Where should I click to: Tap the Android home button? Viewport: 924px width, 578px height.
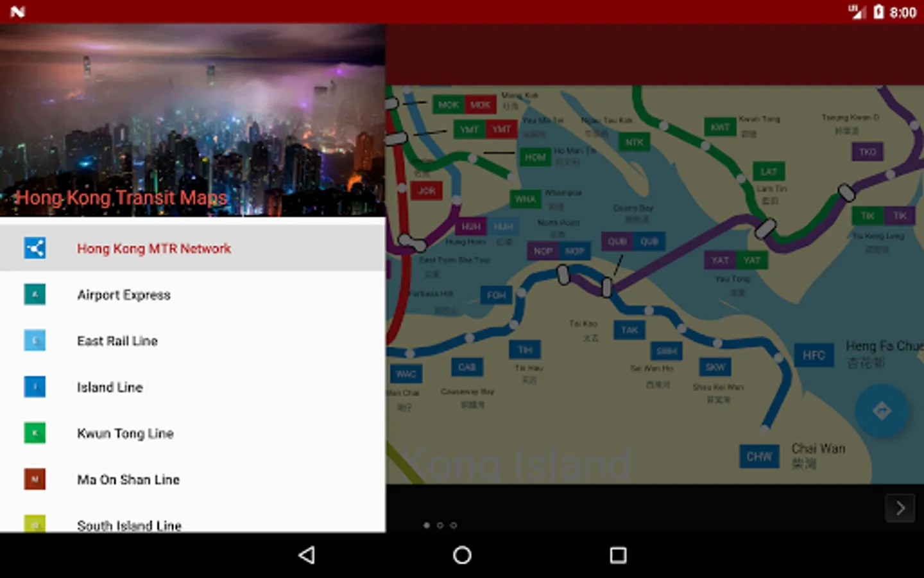(462, 555)
